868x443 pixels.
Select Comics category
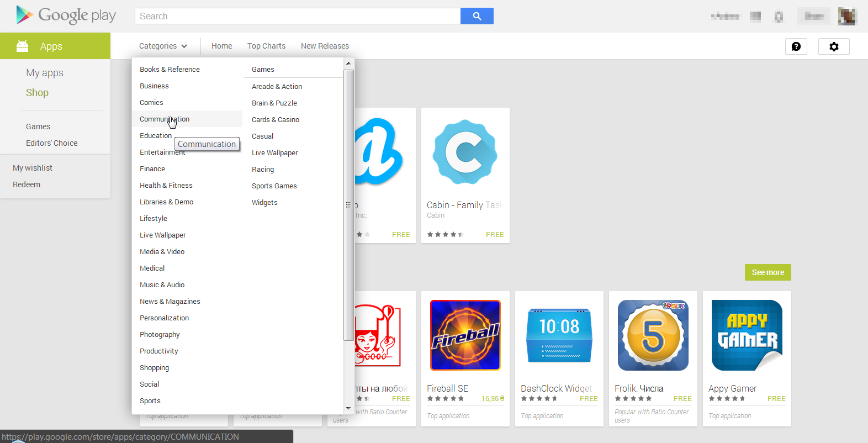coord(151,102)
